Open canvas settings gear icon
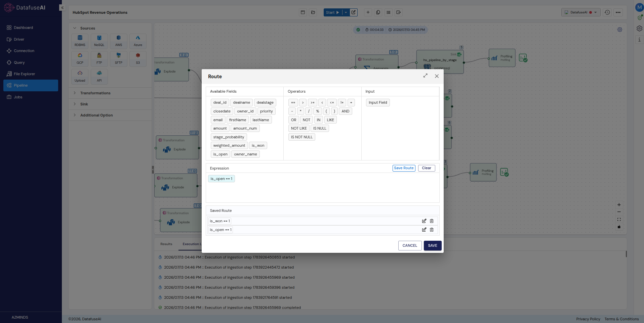644x323 pixels. (620, 30)
